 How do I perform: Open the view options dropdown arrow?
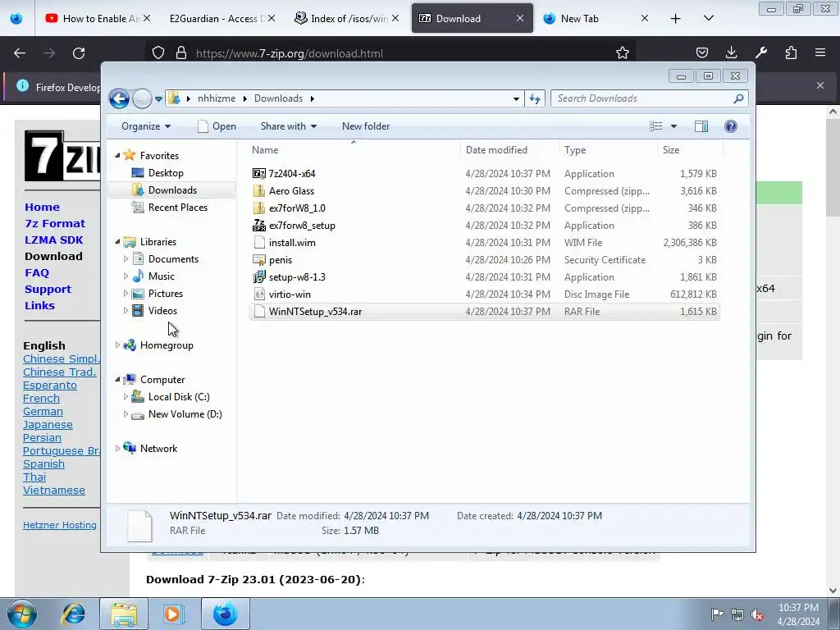coord(674,126)
